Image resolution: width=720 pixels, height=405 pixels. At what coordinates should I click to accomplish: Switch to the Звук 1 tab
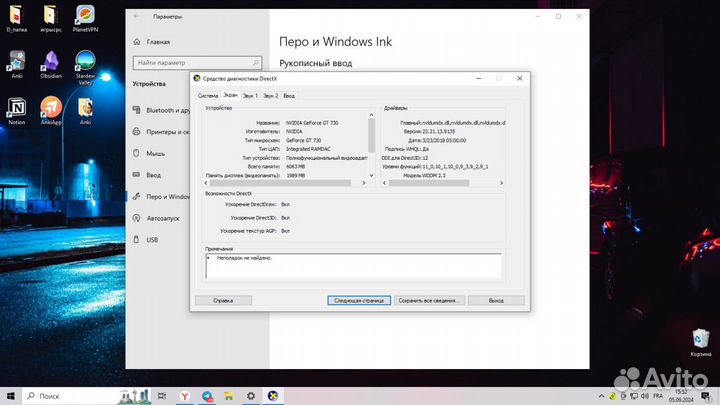point(246,95)
